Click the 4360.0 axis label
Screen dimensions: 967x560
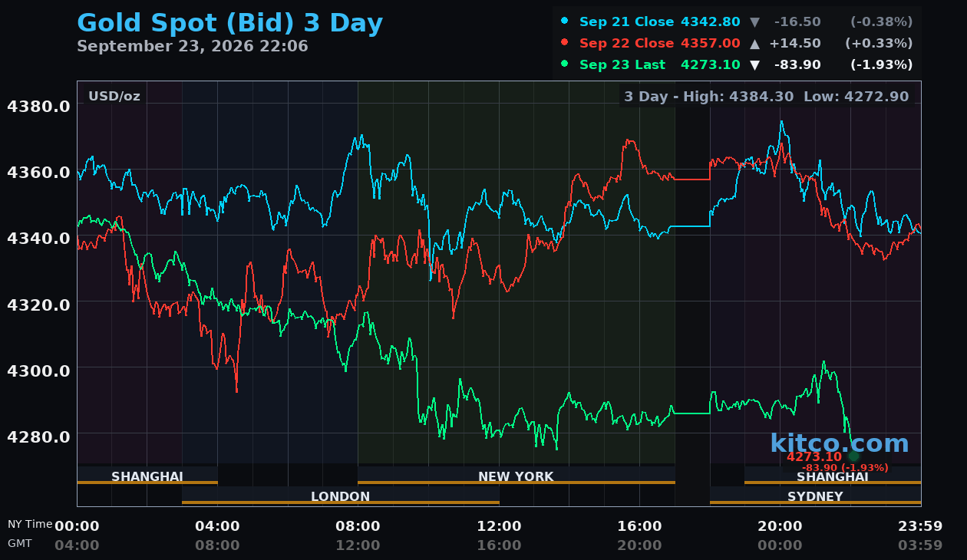(x=38, y=172)
